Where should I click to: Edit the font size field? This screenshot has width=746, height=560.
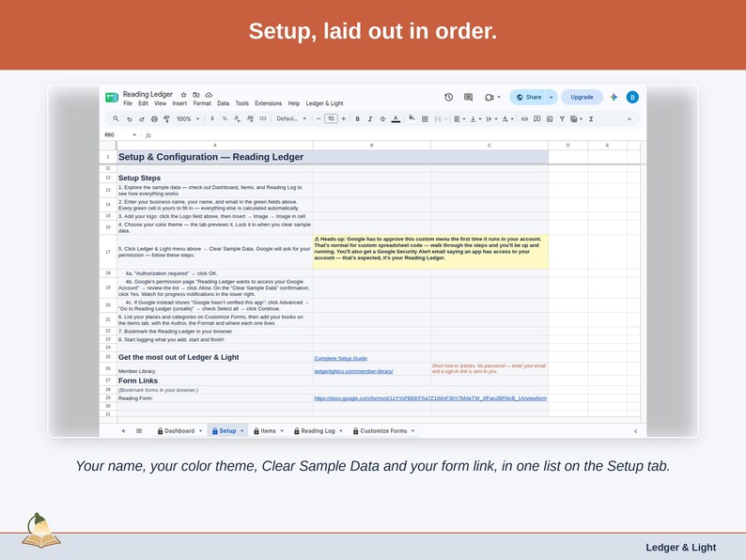(x=331, y=119)
